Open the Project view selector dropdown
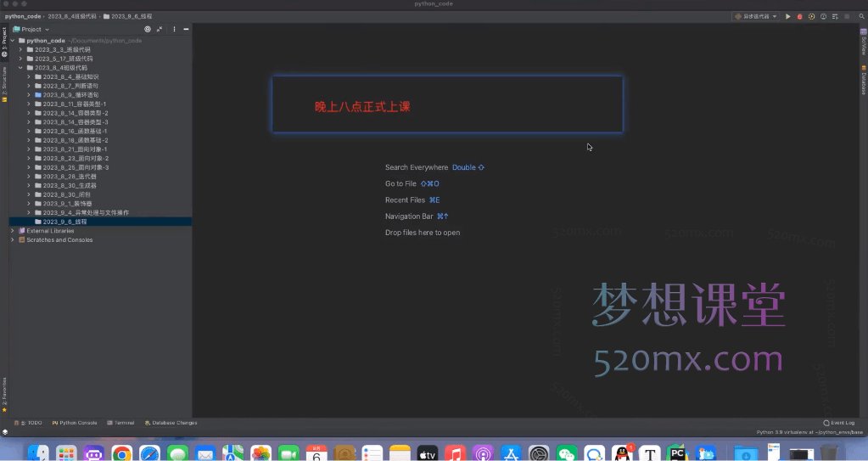The width and height of the screenshot is (868, 461). click(x=31, y=30)
